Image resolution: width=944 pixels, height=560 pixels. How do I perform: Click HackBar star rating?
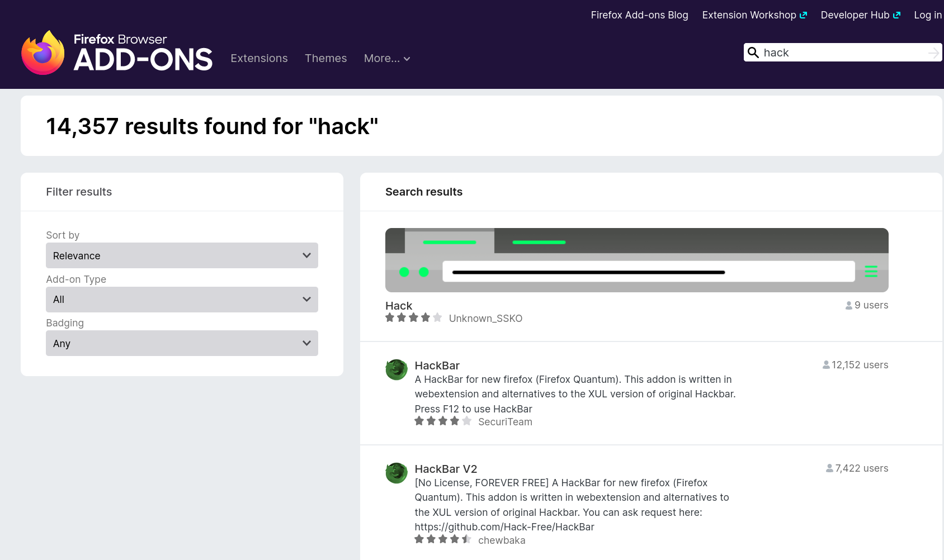point(443,421)
